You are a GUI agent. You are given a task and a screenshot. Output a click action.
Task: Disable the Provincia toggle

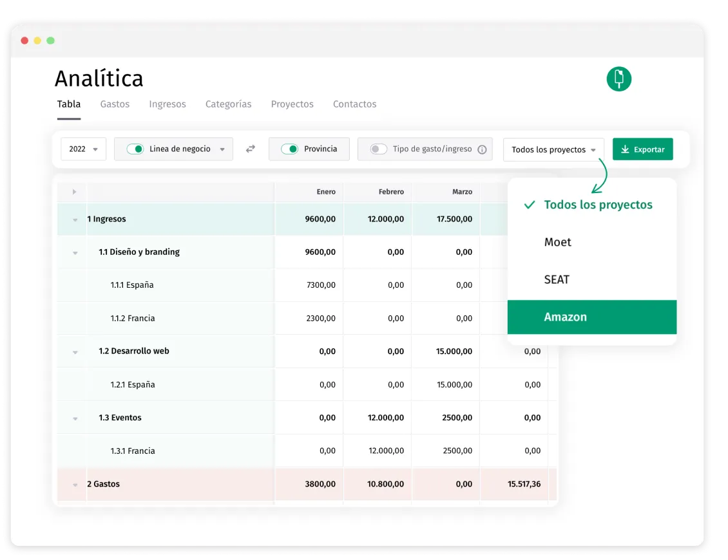tap(290, 149)
